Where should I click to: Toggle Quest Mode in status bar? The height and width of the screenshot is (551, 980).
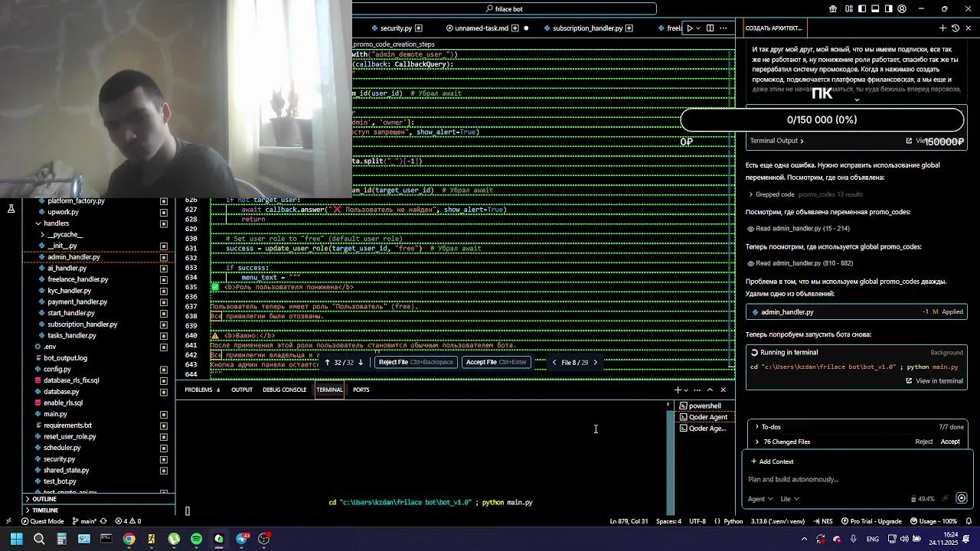click(41, 521)
